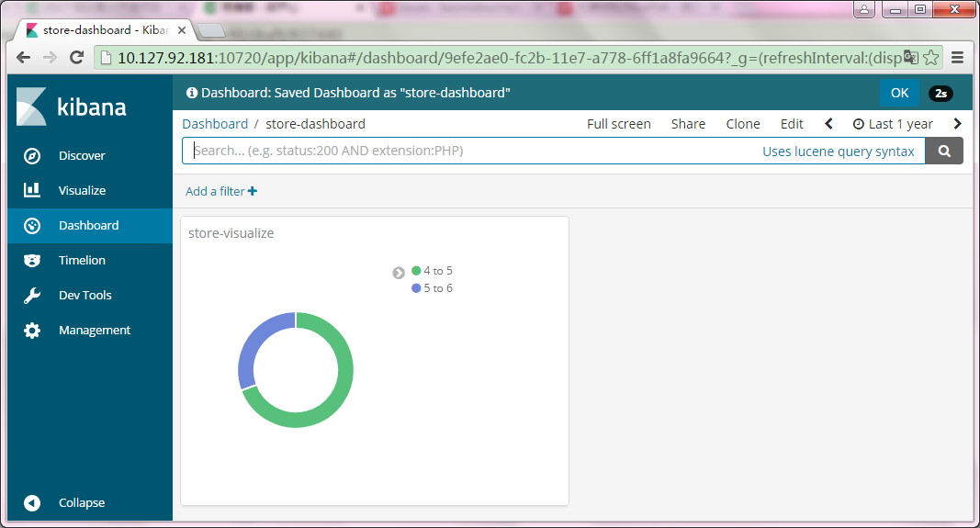Click store-dashboard breadcrumb text

316,124
